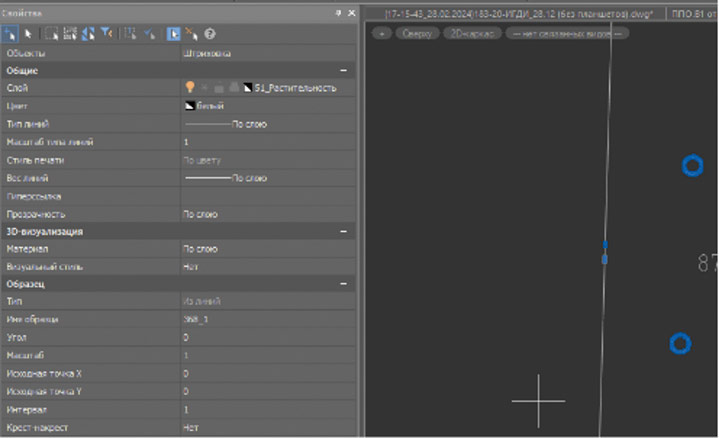The height and width of the screenshot is (438, 719).
Task: Click the color swatch next to Белый
Action: 189,106
